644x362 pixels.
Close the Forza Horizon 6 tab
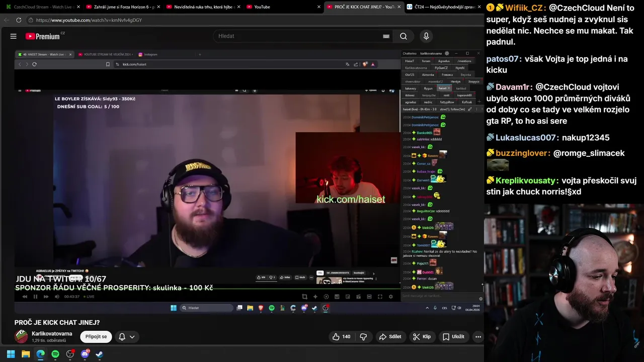coord(158,7)
